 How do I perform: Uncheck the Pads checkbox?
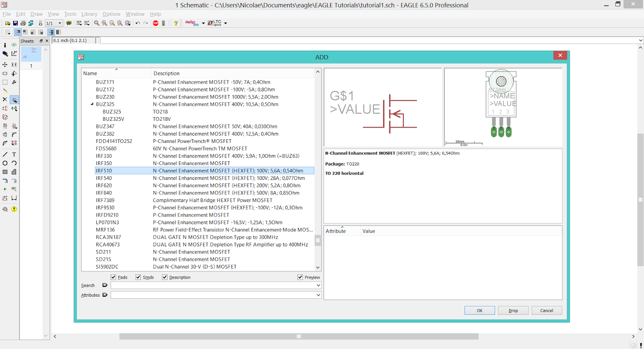pyautogui.click(x=114, y=277)
